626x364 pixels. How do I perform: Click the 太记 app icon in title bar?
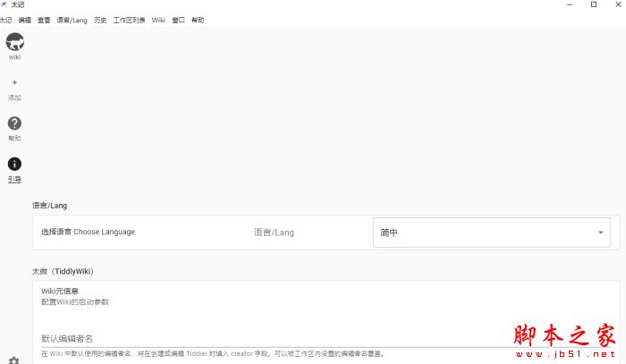pyautogui.click(x=5, y=5)
